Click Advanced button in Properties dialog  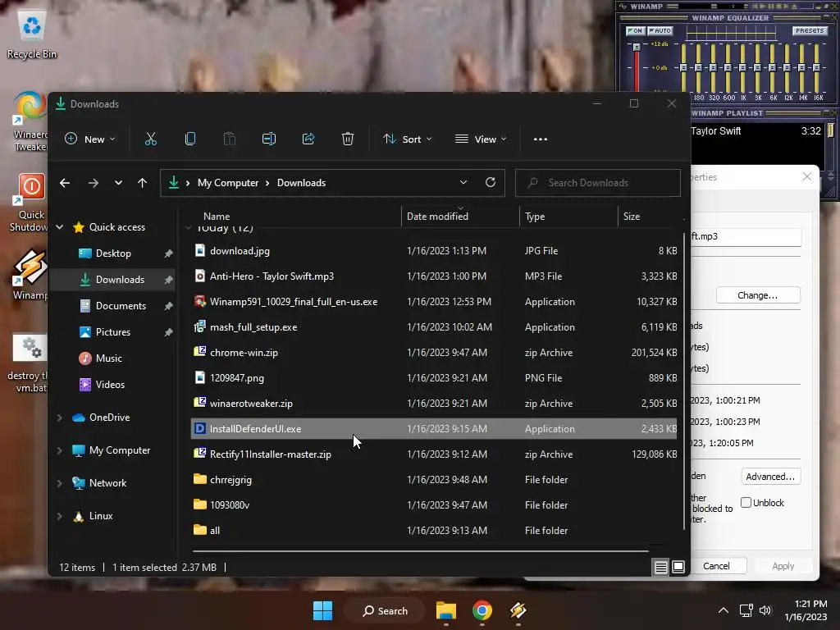[770, 477]
